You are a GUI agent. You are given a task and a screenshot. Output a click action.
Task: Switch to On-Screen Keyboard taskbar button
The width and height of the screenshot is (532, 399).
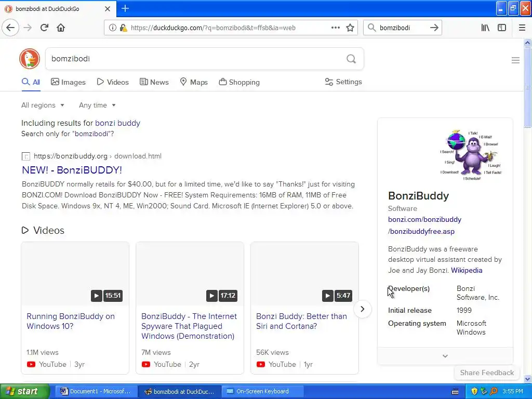pyautogui.click(x=262, y=391)
